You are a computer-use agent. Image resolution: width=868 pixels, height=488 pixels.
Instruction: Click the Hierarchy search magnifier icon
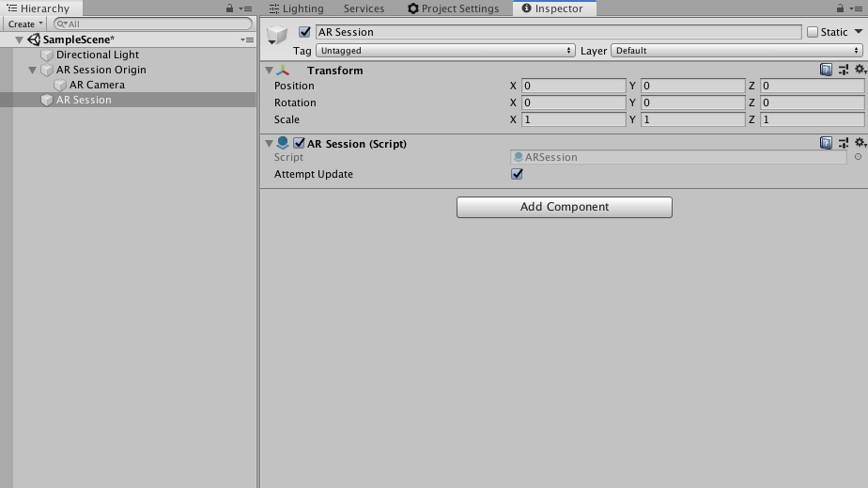pyautogui.click(x=61, y=24)
